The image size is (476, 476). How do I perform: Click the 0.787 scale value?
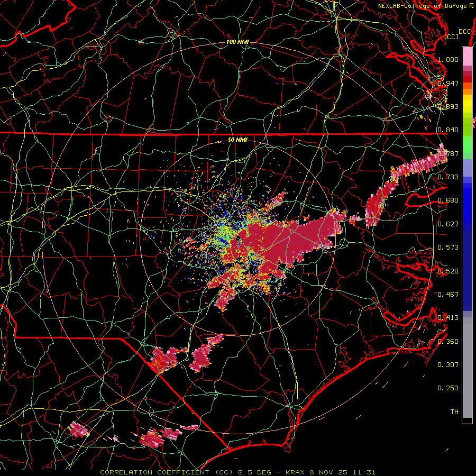(x=448, y=153)
